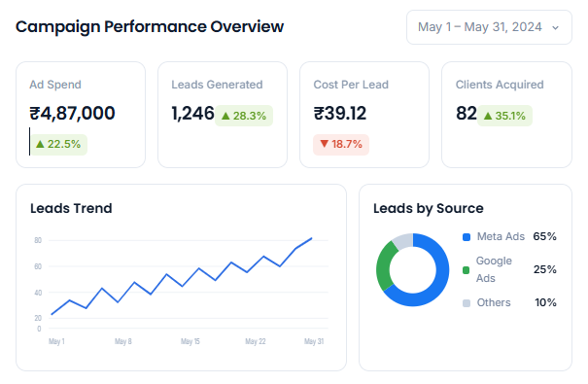Click the Leads Trend chart title

click(x=71, y=208)
